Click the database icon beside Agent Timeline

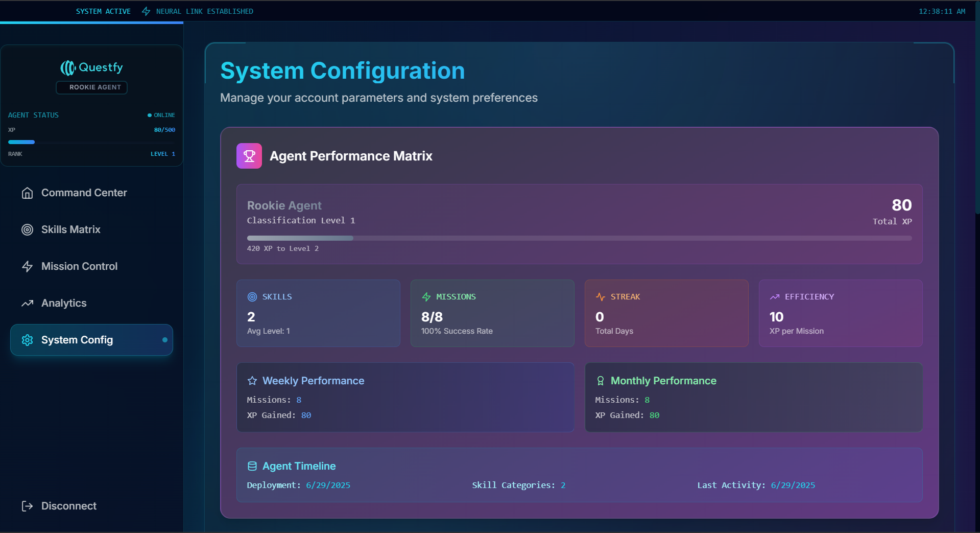(x=252, y=466)
